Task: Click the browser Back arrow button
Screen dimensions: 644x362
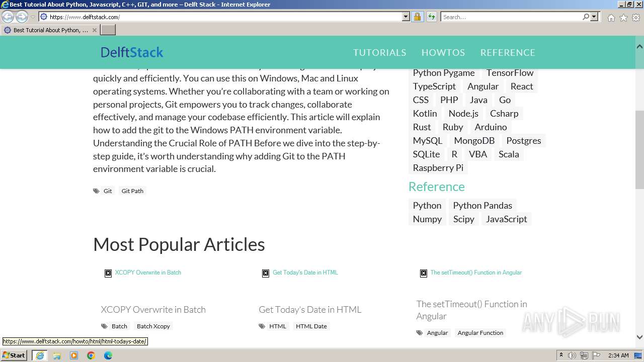Action: tap(8, 17)
